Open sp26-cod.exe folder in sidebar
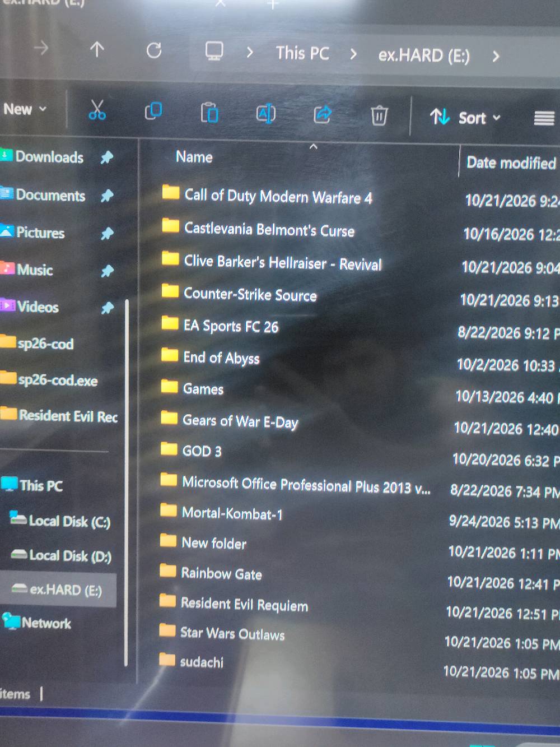Image resolution: width=560 pixels, height=747 pixels. tap(49, 379)
